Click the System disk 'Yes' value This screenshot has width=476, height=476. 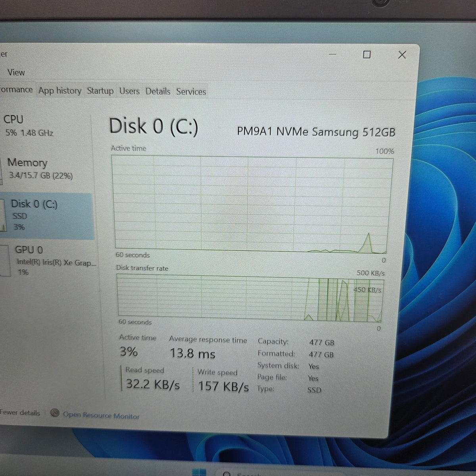tap(313, 366)
